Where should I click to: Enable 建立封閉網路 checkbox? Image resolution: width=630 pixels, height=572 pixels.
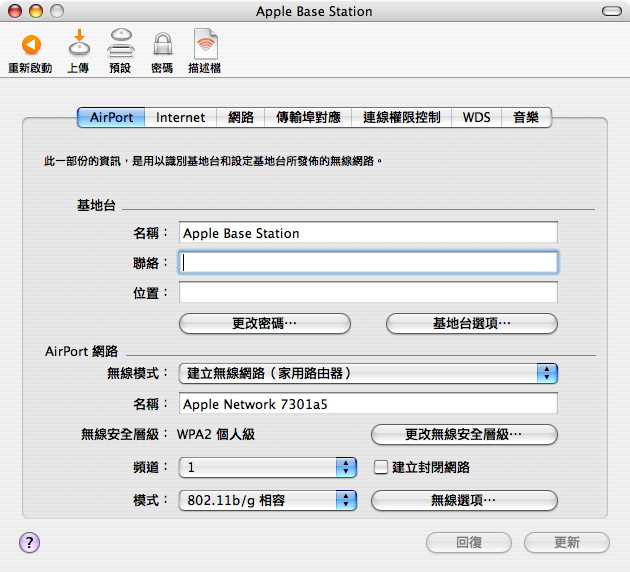[x=380, y=467]
